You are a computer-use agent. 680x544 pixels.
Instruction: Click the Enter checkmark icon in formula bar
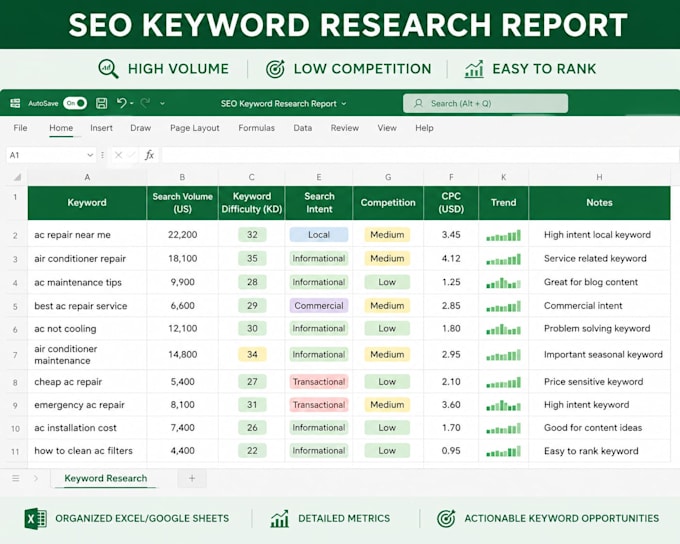(x=131, y=155)
